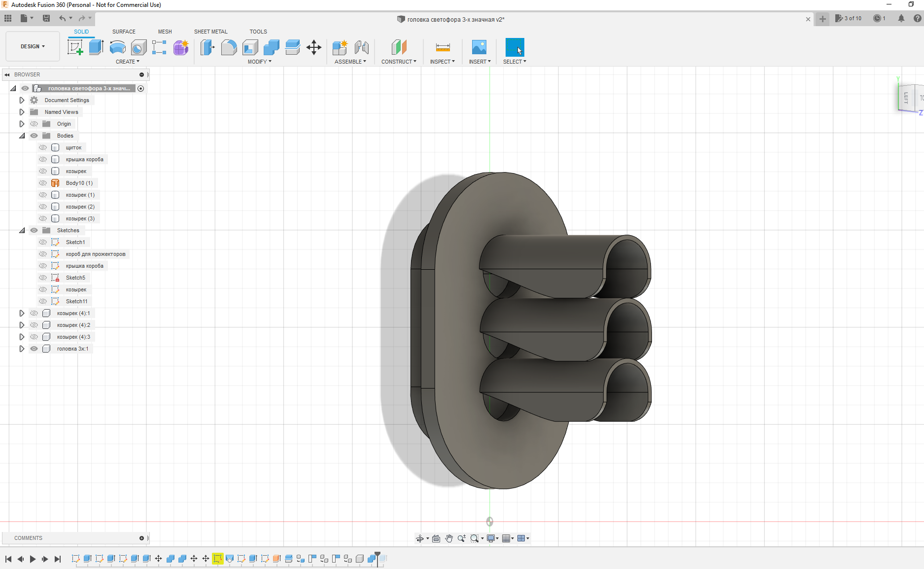The image size is (924, 569).
Task: Collapse the Bodies folder
Action: tap(22, 136)
